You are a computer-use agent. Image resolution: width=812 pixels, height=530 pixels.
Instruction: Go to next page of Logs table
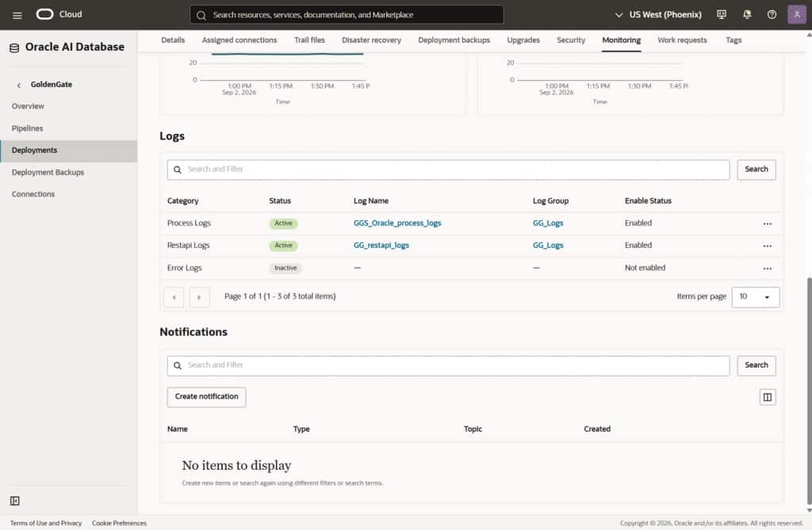click(x=199, y=297)
